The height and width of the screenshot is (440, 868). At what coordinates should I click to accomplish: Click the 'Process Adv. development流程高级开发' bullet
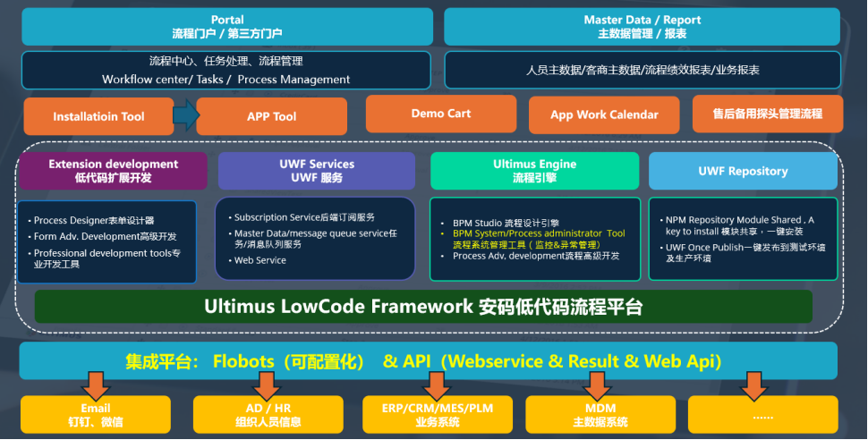tap(531, 256)
